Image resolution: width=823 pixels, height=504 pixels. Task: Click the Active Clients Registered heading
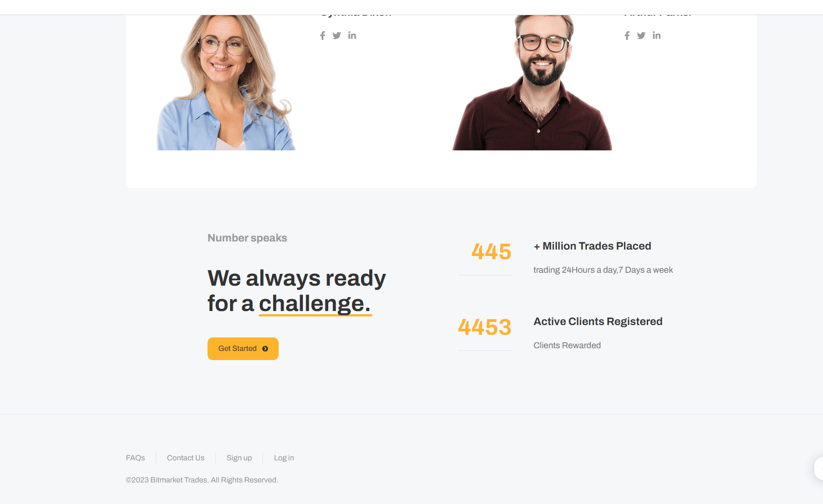click(598, 322)
